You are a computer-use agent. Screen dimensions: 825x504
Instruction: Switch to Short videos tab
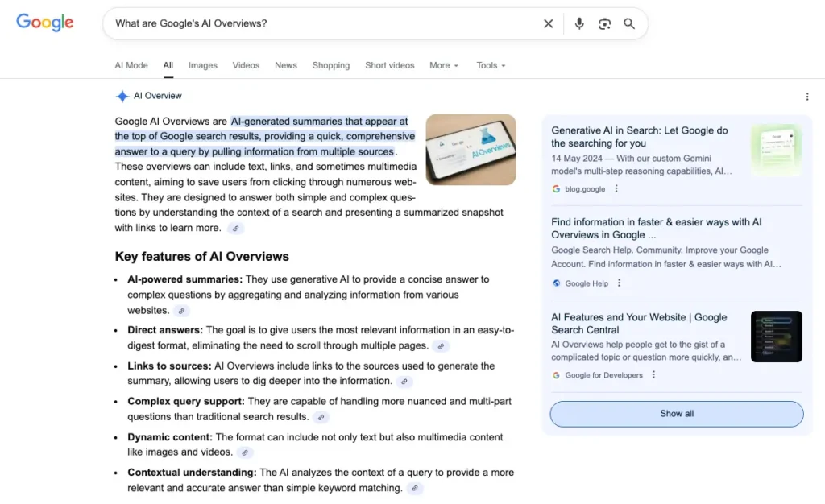[390, 65]
